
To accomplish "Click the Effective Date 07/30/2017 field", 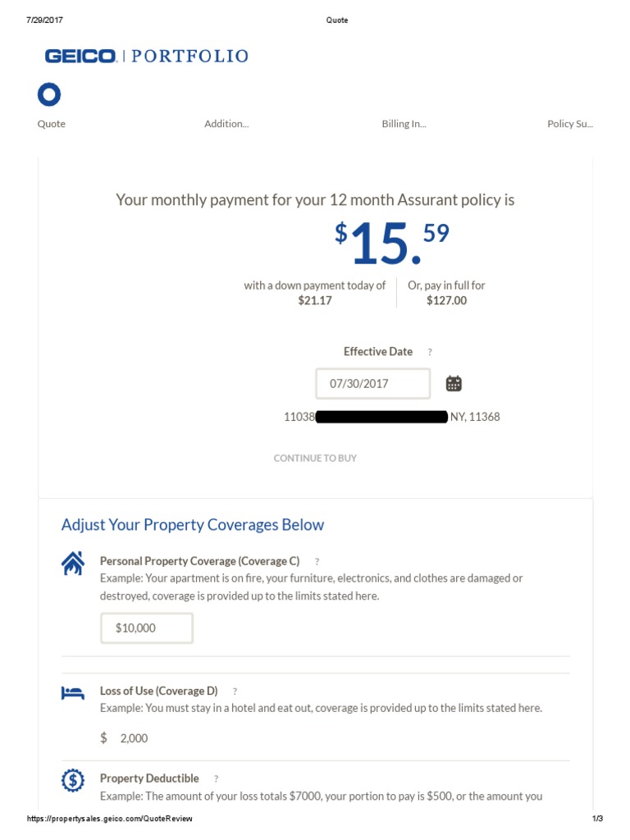I will pyautogui.click(x=372, y=383).
